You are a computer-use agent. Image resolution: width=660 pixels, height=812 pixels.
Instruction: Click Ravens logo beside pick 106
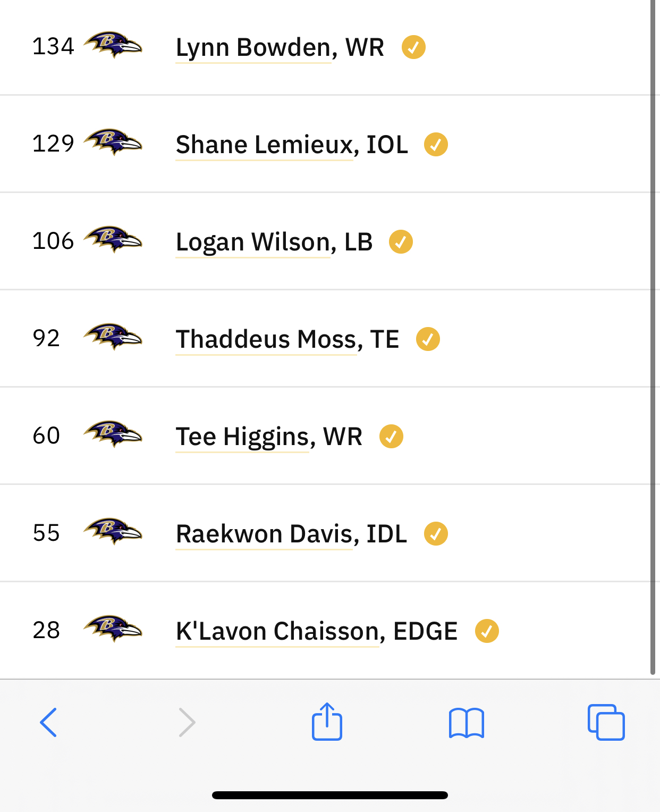tap(113, 240)
